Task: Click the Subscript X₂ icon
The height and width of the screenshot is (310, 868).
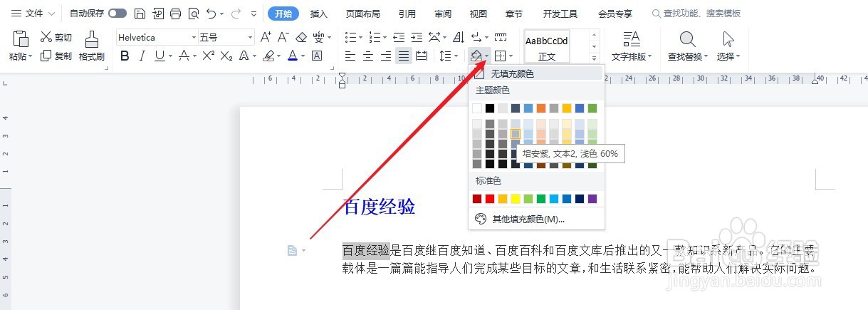Action: [226, 56]
